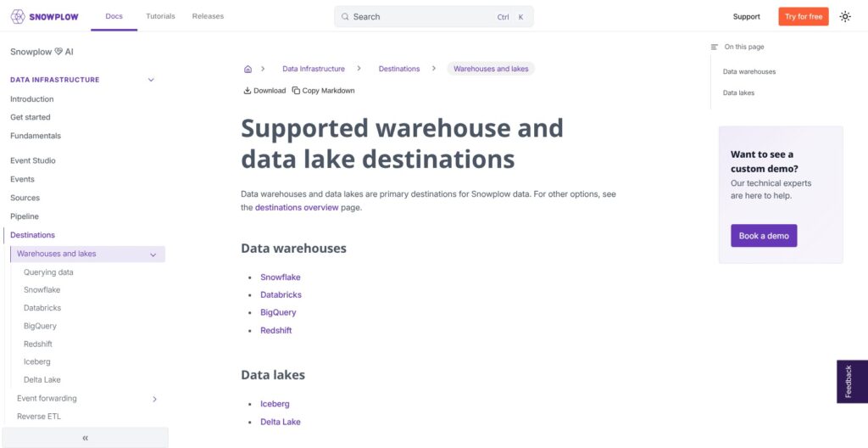Click the Data warehouses section heading
The image size is (868, 448).
(x=293, y=249)
